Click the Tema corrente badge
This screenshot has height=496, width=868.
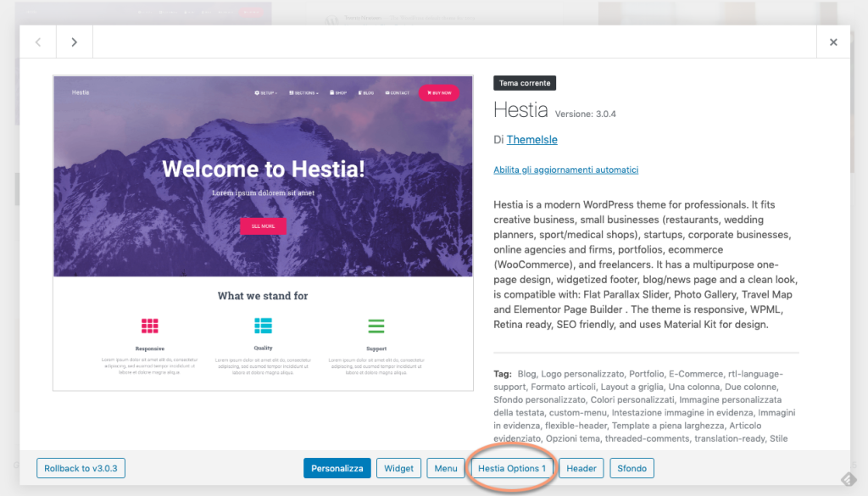point(525,83)
